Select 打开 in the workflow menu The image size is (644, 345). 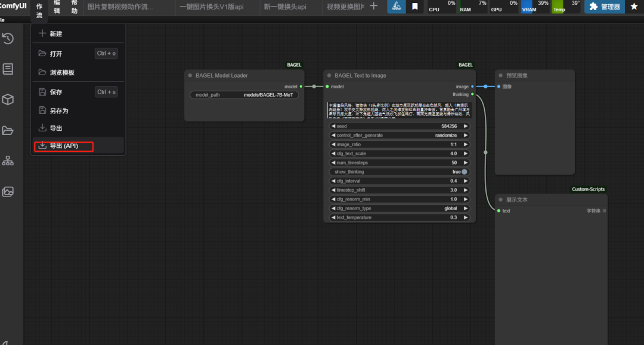78,54
